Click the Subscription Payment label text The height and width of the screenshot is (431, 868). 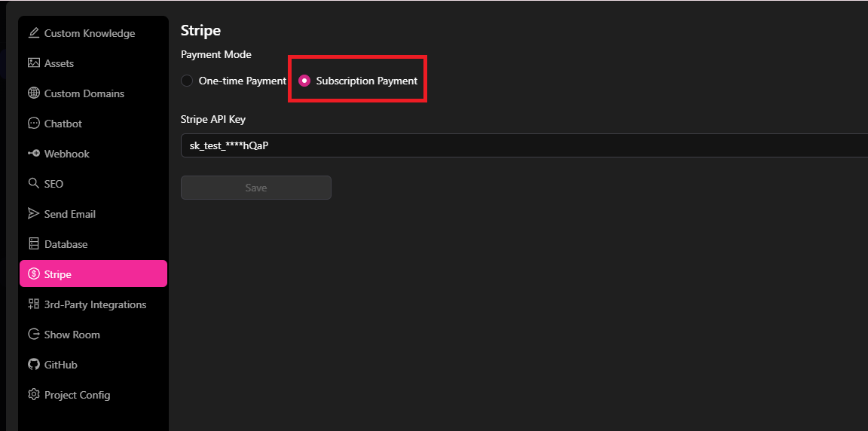[x=366, y=81]
